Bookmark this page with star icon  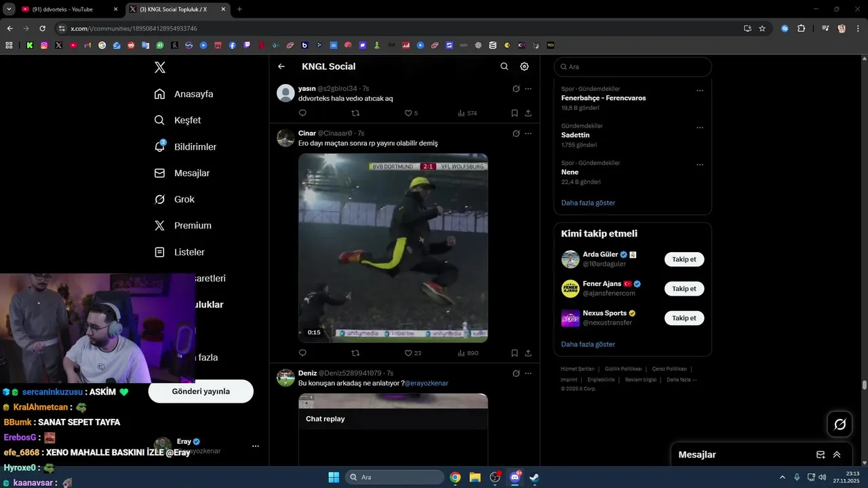pos(762,28)
